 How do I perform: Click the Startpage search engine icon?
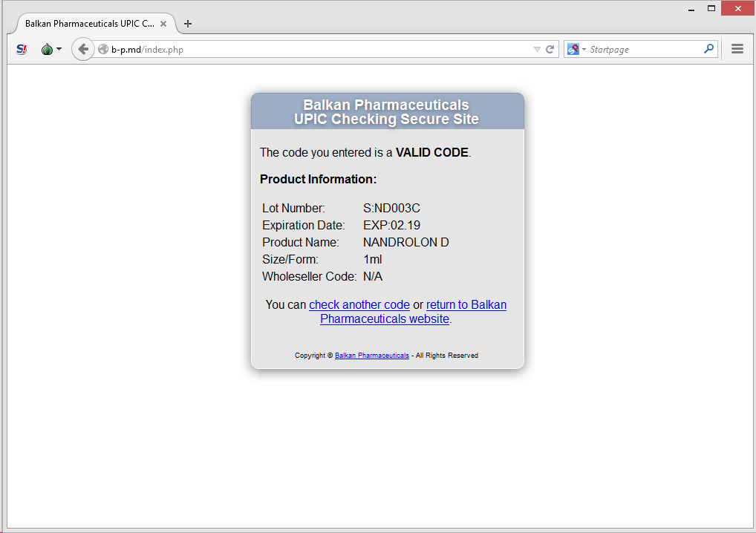click(x=573, y=49)
